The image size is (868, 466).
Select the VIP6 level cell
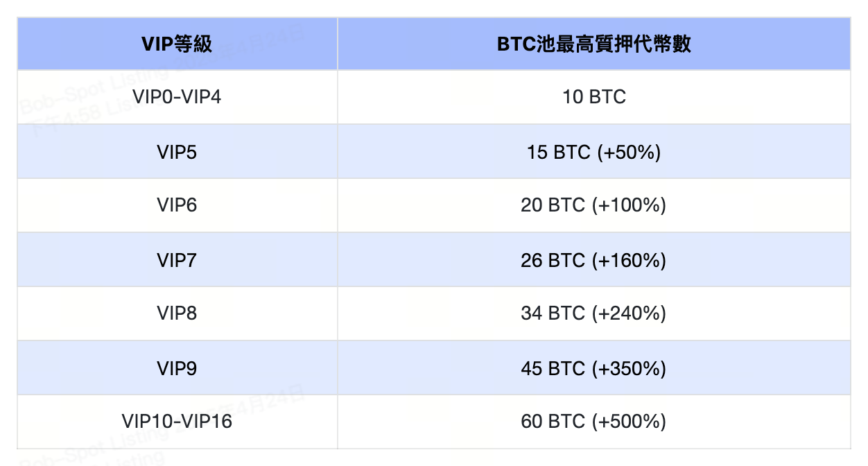click(177, 205)
